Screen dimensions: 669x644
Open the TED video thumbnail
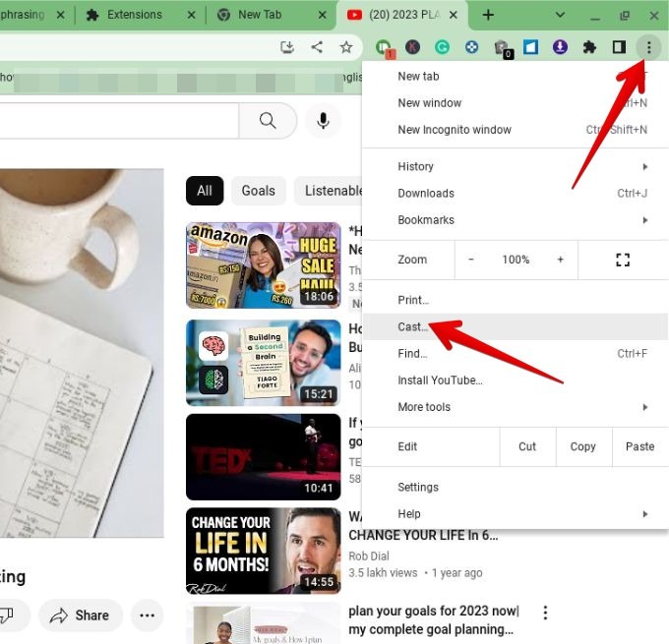pyautogui.click(x=263, y=456)
